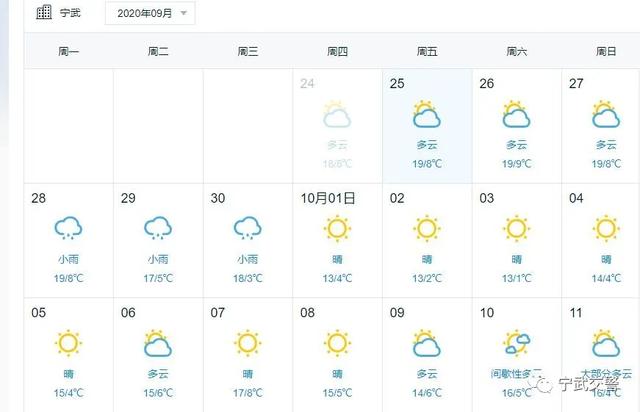Image resolution: width=640 pixels, height=412 pixels.
Task: Select the 周日 weekday column header
Action: click(605, 51)
